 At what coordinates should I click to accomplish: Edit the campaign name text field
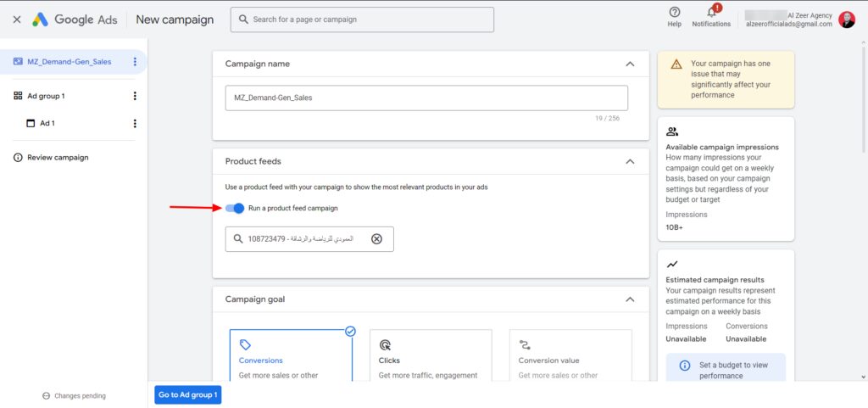426,98
